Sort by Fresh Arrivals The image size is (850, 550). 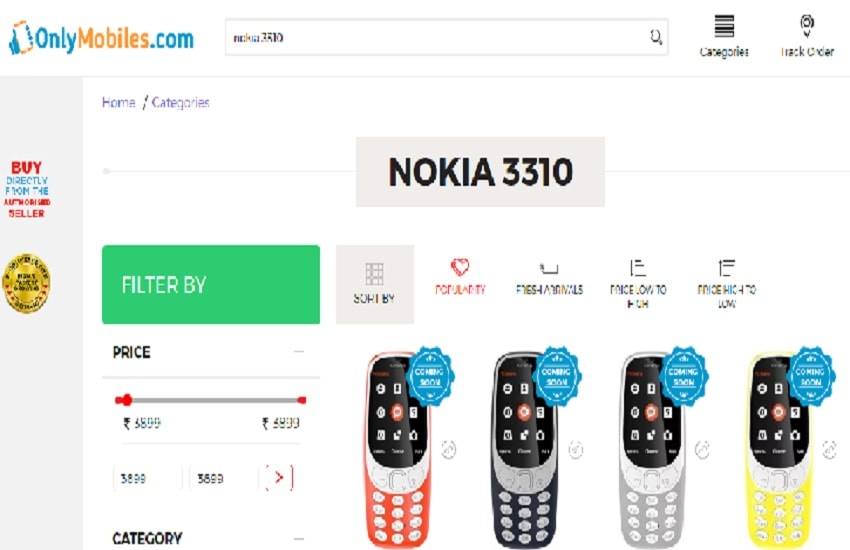click(x=549, y=279)
